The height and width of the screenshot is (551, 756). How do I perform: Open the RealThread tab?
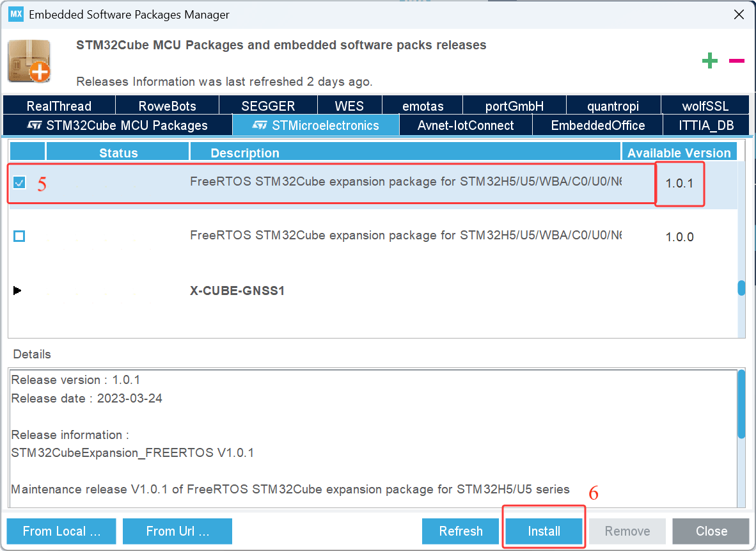click(59, 106)
